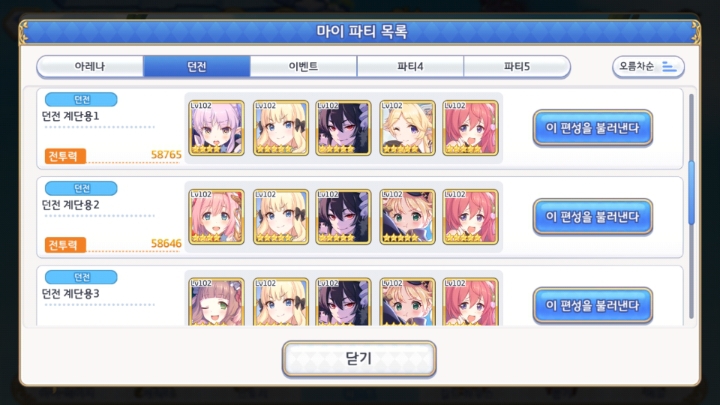The width and height of the screenshot is (720, 405).
Task: Switch to the 이벤트 tab
Action: [x=303, y=67]
